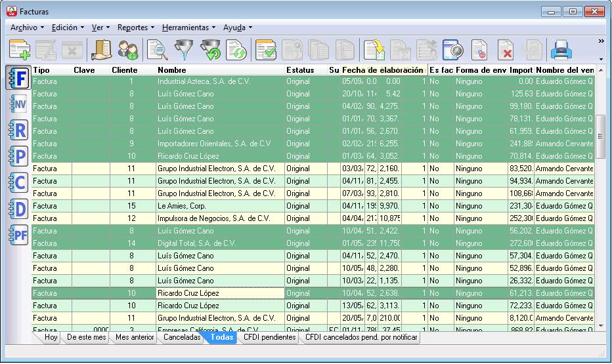Image resolution: width=612 pixels, height=364 pixels.
Task: Click the grayed-out edit document icon
Action: 46,50
